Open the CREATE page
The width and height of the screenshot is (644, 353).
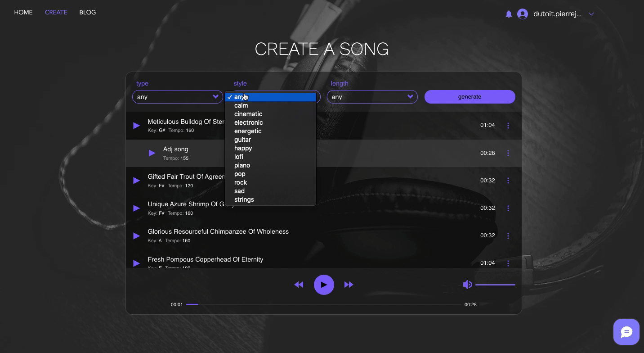point(56,12)
